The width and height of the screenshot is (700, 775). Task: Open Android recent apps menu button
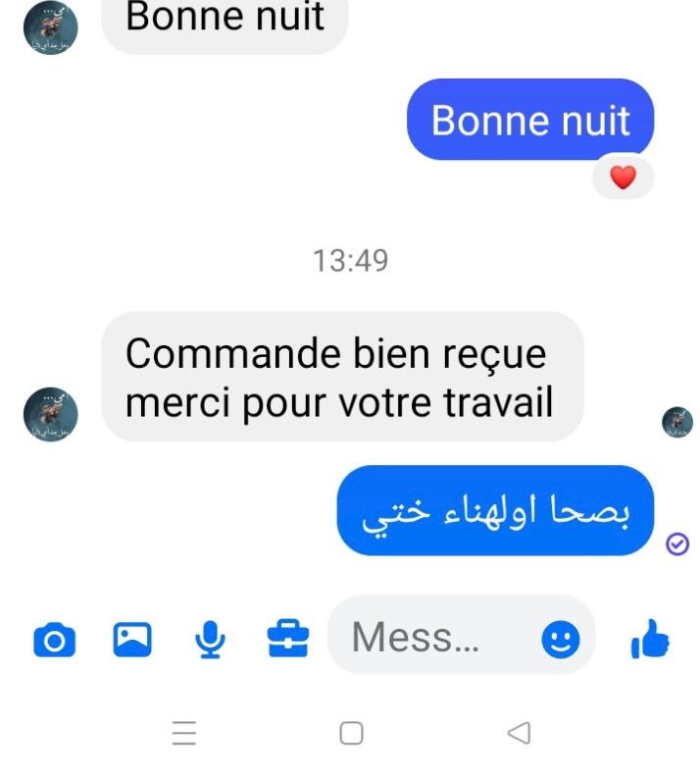(183, 733)
